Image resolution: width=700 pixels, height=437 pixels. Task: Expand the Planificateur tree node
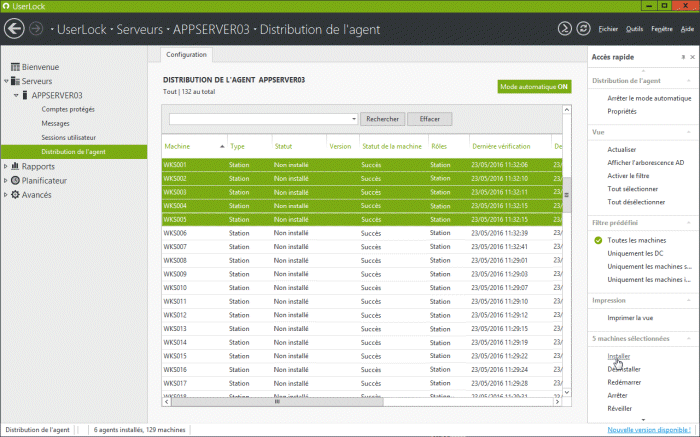[x=5, y=181]
